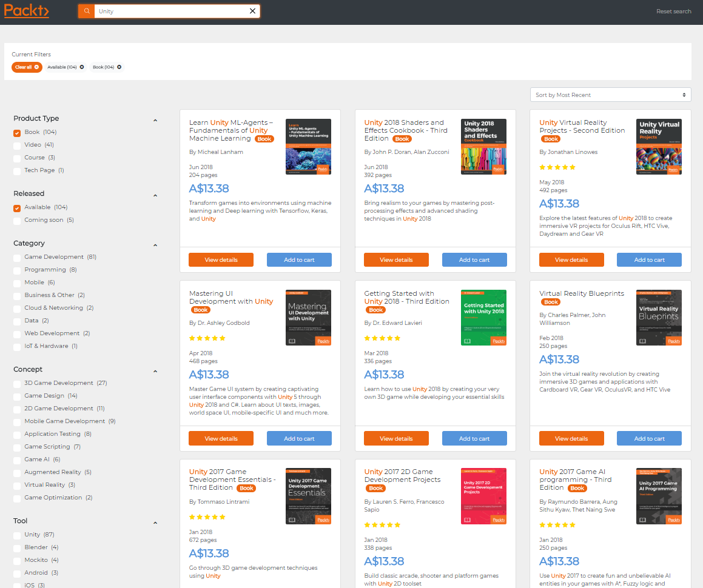Screen dimensions: 703x588
Task: Open the Sort by Most Recent dropdown
Action: [610, 95]
